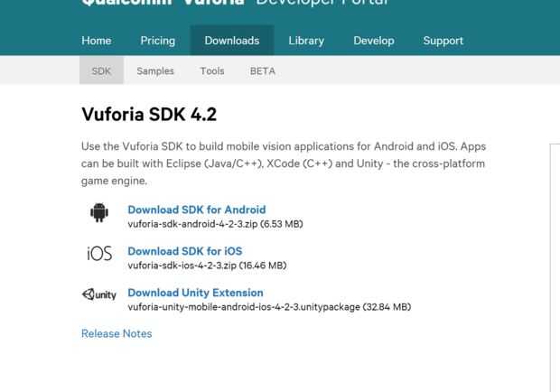Click the Unity logo icon
Screen dimensions: 560x392
(99, 294)
